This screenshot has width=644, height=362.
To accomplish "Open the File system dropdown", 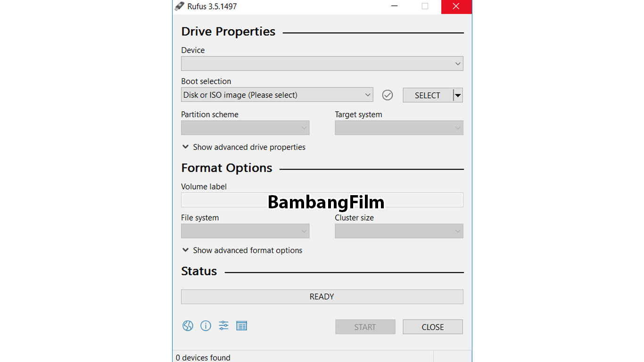I will pos(245,231).
